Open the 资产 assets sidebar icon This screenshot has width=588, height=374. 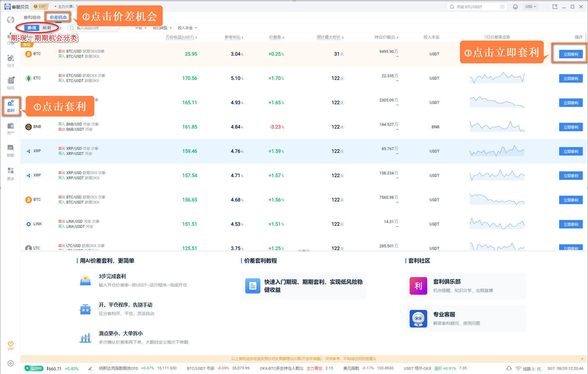coord(11,129)
